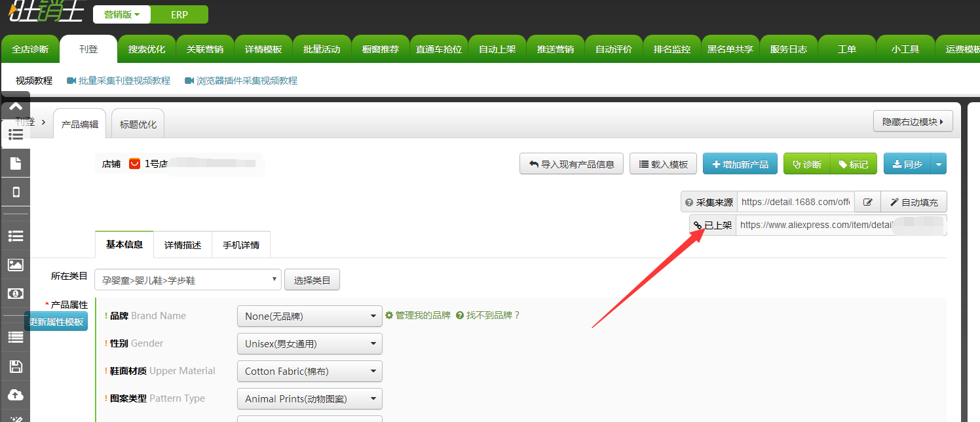Open the 详情模板 tab
This screenshot has width=980, height=422.
click(x=263, y=49)
